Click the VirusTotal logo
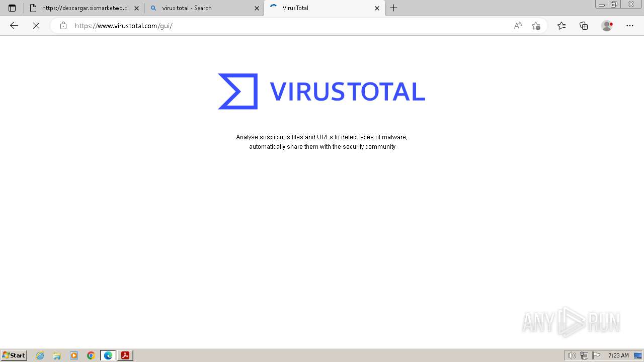Screen dimensions: 644x362 coord(321,92)
